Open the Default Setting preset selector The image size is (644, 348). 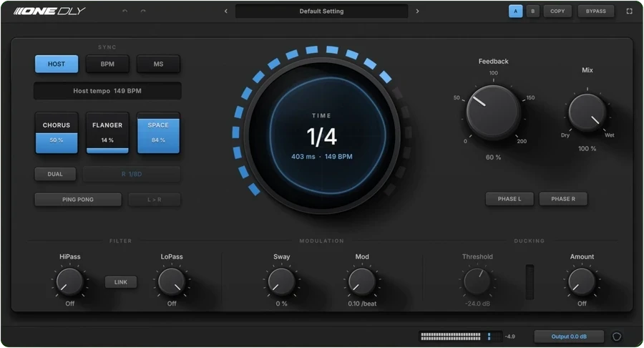pyautogui.click(x=321, y=11)
